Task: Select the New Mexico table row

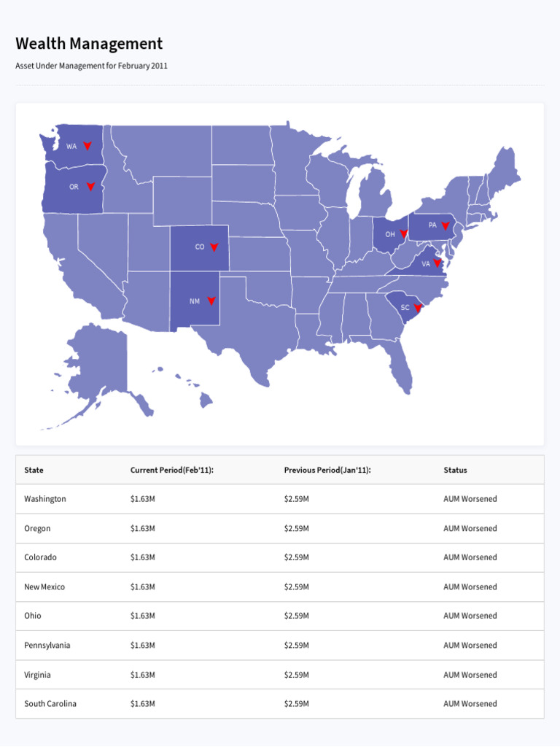Action: tap(280, 587)
